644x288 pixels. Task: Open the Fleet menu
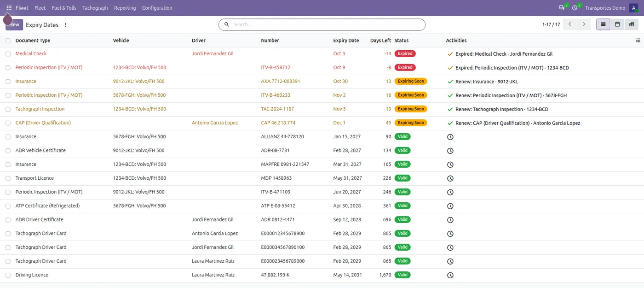[40, 8]
